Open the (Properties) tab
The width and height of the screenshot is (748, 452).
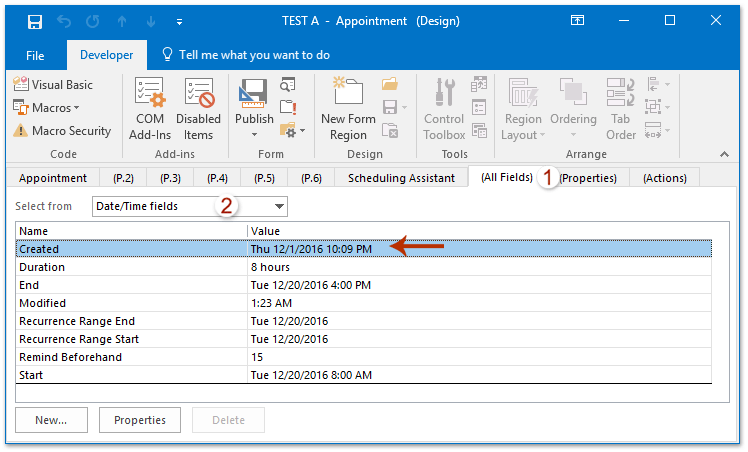tap(588, 178)
